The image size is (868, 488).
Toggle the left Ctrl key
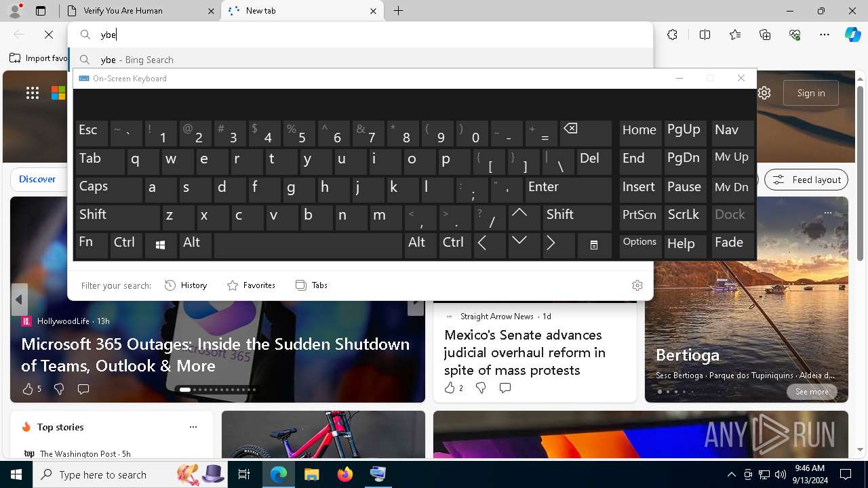pos(126,245)
